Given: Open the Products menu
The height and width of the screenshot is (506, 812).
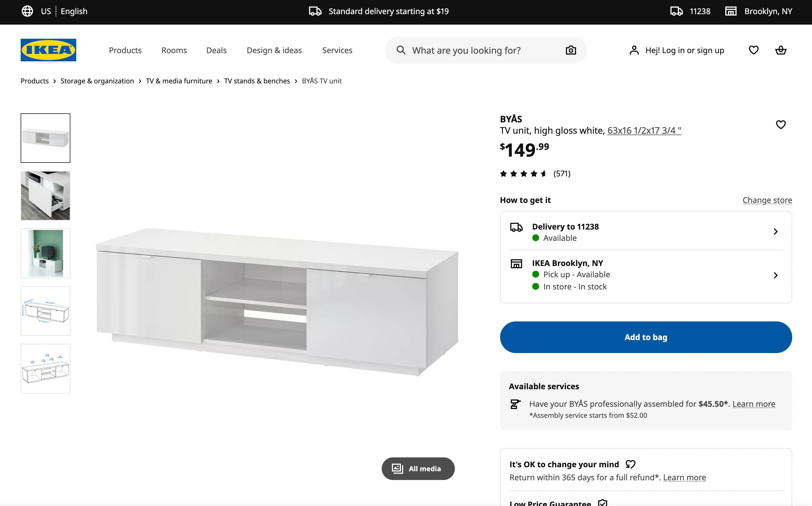Looking at the screenshot, I should point(125,50).
